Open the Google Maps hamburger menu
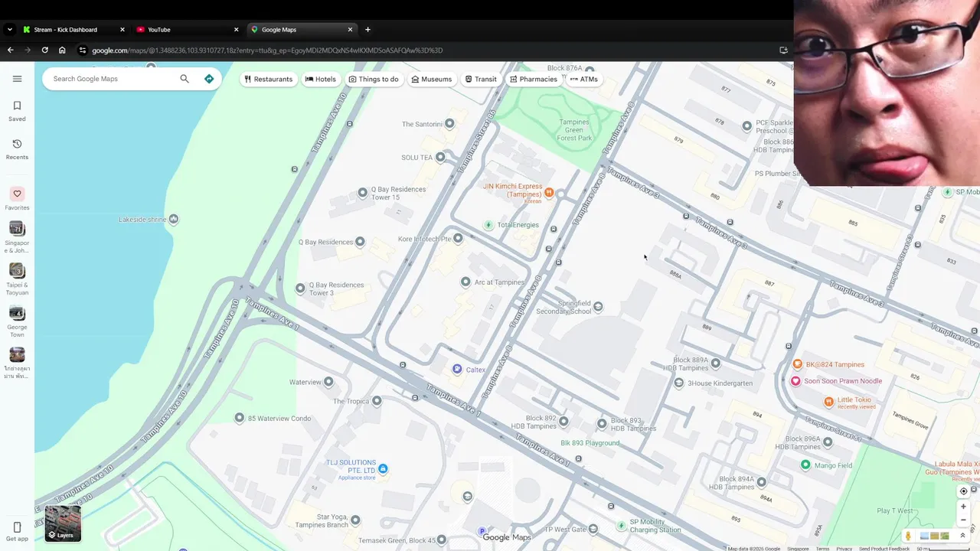 pos(17,79)
